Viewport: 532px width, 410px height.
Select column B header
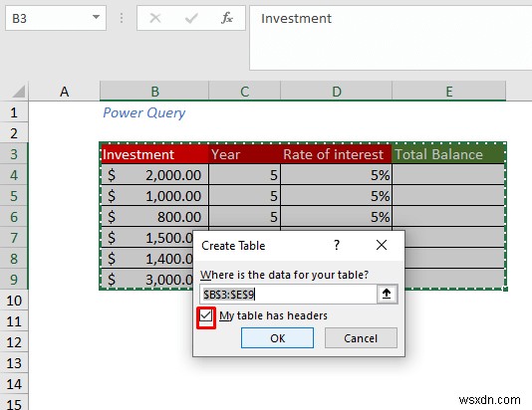point(154,92)
